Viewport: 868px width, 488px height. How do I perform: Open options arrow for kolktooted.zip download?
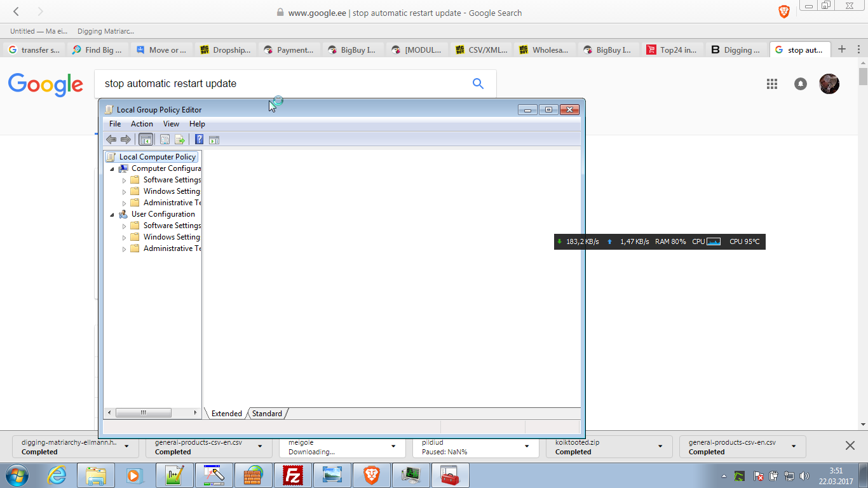tap(660, 447)
